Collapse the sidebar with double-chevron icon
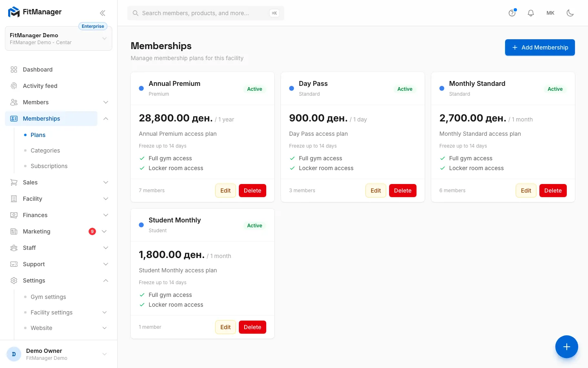The height and width of the screenshot is (368, 588). point(102,13)
